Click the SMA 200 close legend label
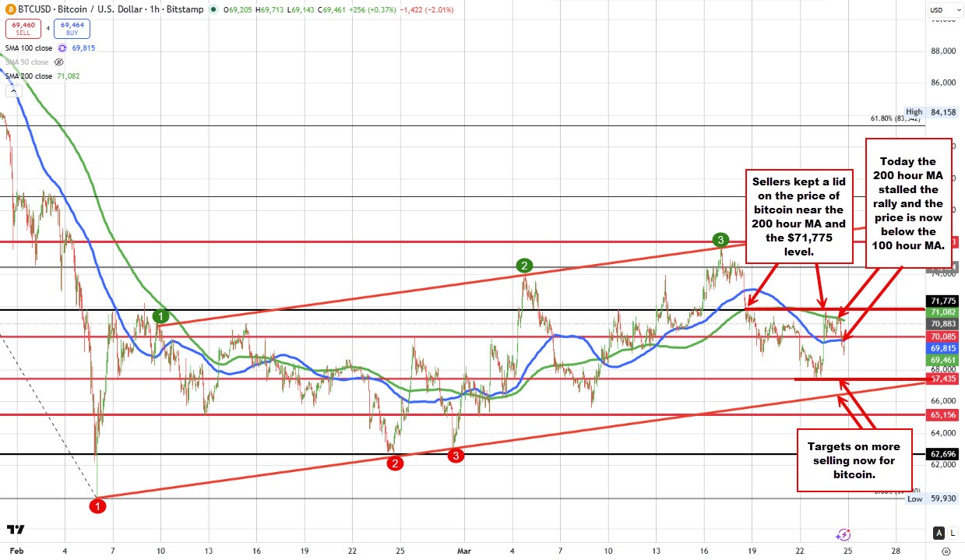This screenshot has height=560, width=965. click(x=30, y=76)
